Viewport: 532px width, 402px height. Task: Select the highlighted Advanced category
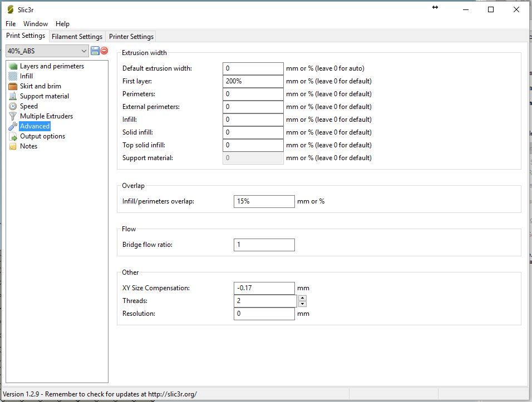35,126
